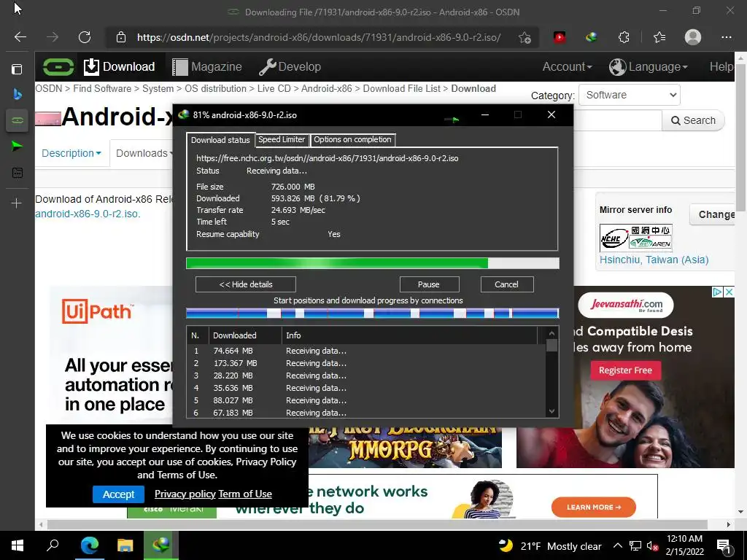Open the IDM extension icon in toolbar
Screen dimensions: 747x560
click(x=591, y=37)
